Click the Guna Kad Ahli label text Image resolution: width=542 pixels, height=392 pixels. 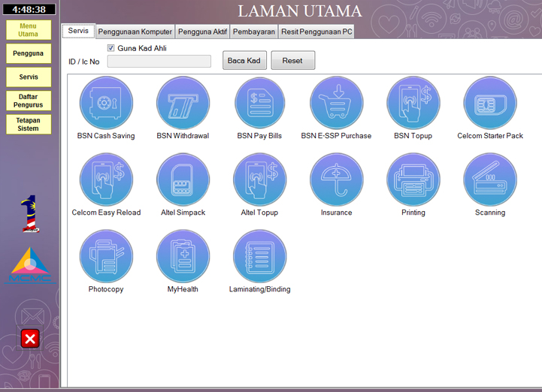tap(142, 48)
